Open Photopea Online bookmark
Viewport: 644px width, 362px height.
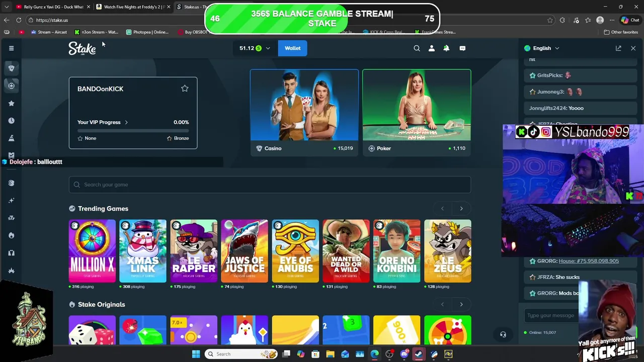pos(147,32)
